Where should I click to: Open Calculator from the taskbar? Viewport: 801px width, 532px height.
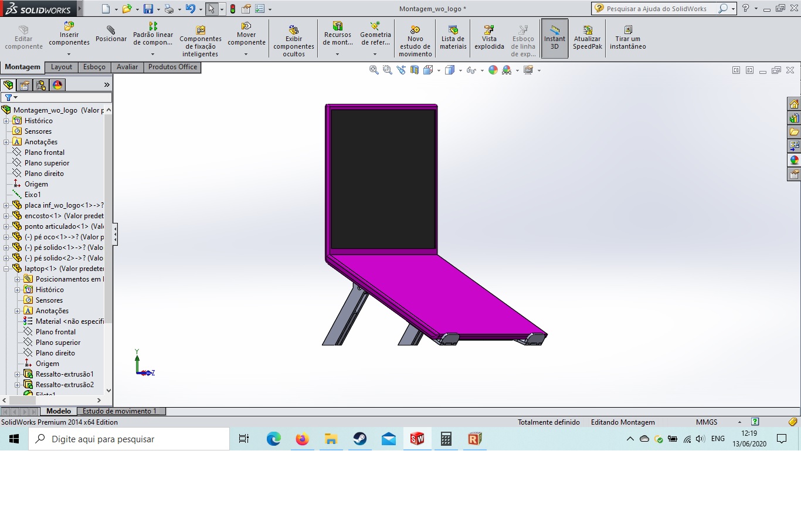tap(446, 439)
